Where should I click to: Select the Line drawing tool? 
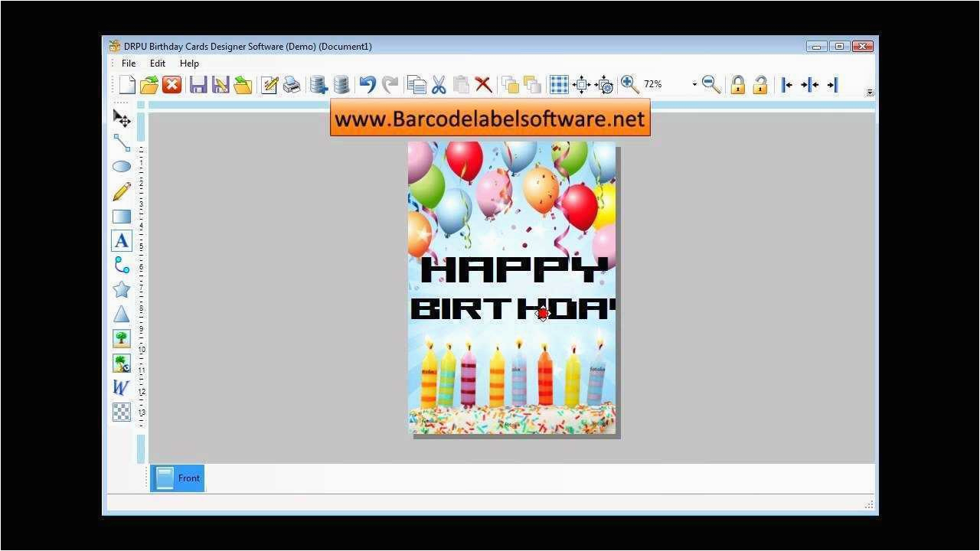click(x=122, y=142)
